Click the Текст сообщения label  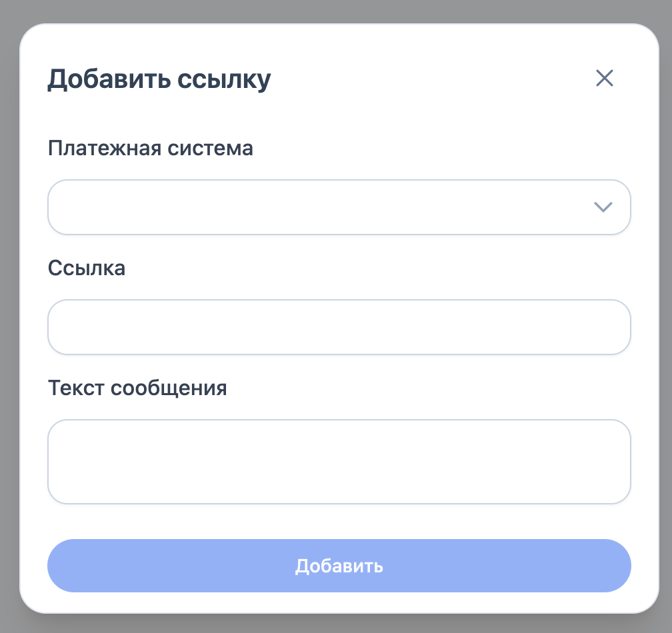137,388
